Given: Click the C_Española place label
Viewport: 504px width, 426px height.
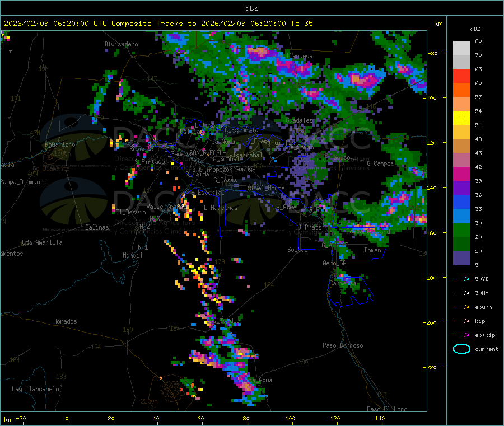Looking at the screenshot, I should click(241, 130).
